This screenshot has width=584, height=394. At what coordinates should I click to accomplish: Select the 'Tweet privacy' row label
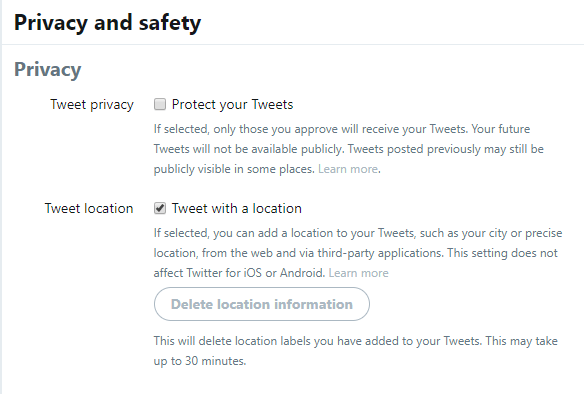(92, 105)
